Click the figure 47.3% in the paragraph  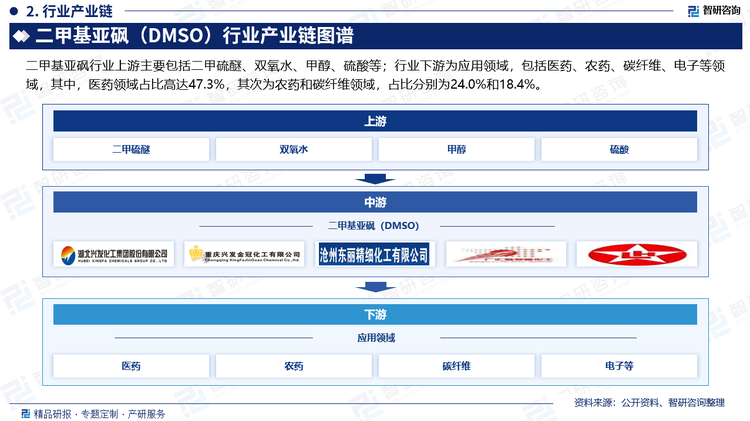206,85
